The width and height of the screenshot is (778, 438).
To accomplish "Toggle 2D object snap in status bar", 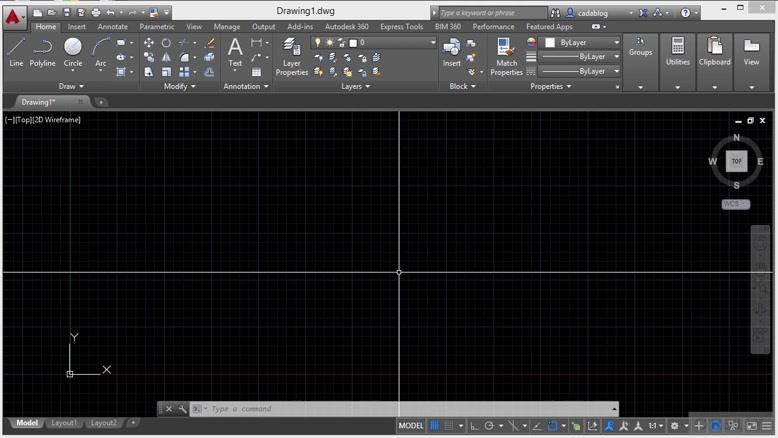I will pyautogui.click(x=552, y=426).
